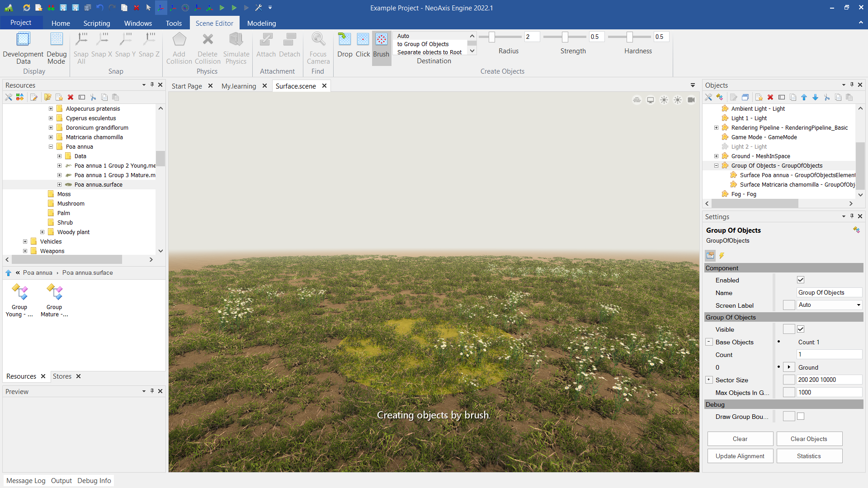Select the Drop creation mode icon
This screenshot has width=868, height=488.
(x=344, y=40)
